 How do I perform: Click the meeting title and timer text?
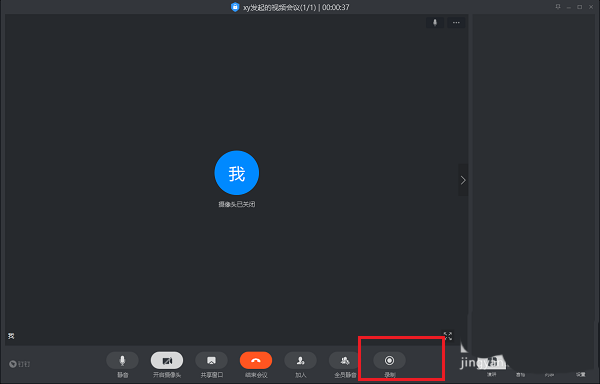click(x=296, y=7)
